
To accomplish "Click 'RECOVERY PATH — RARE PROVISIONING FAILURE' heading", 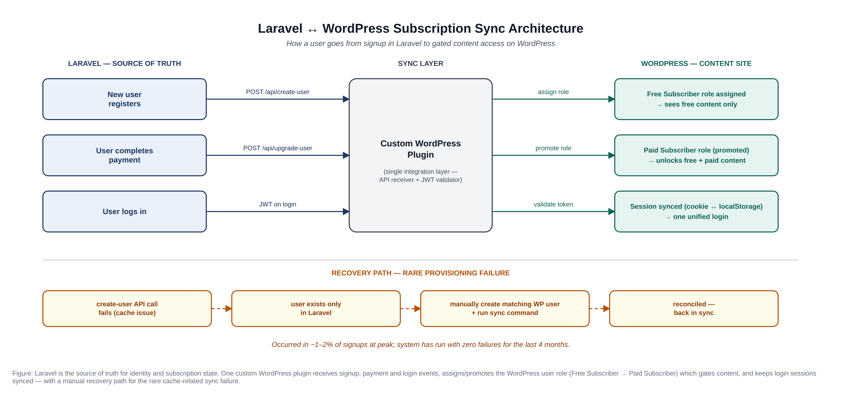I will 420,273.
